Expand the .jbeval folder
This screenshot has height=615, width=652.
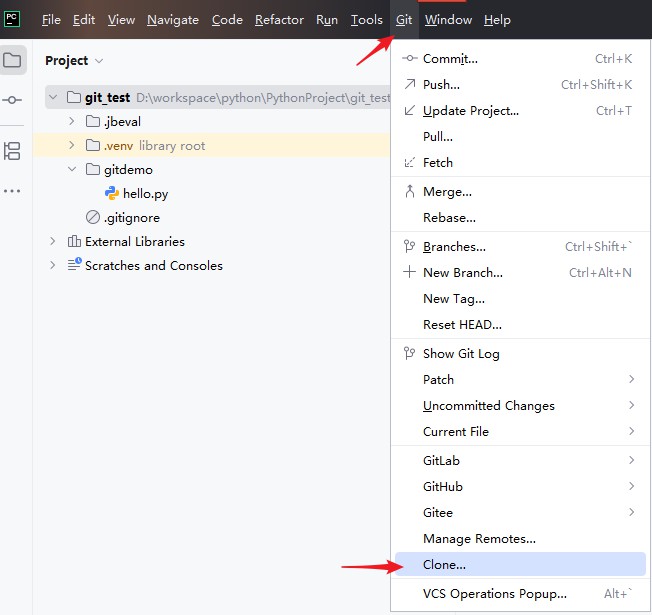(72, 121)
